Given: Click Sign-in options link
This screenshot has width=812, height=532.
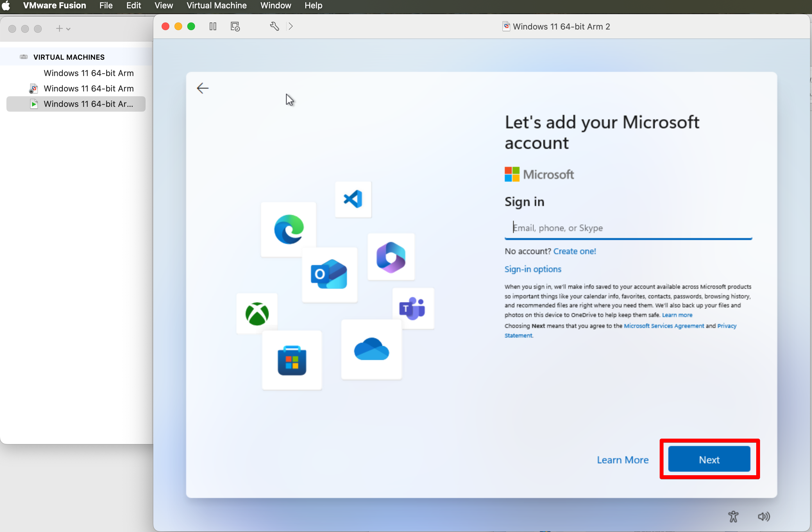Looking at the screenshot, I should coord(532,269).
